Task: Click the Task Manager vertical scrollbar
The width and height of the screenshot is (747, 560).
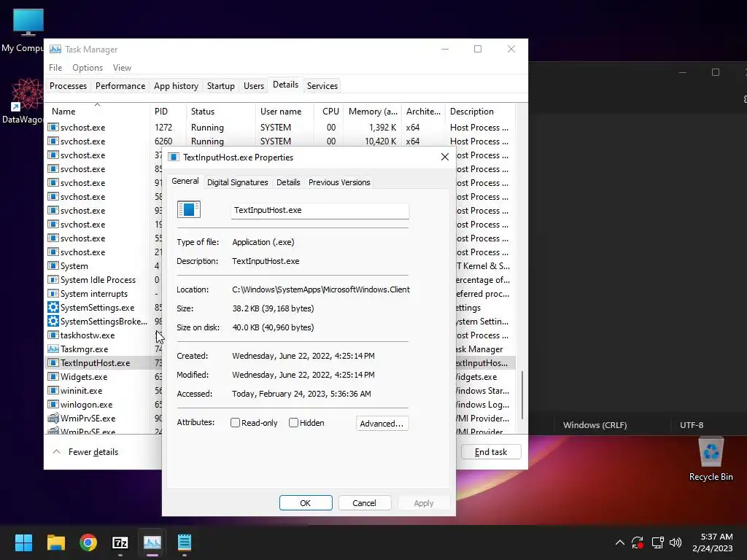Action: pos(522,395)
